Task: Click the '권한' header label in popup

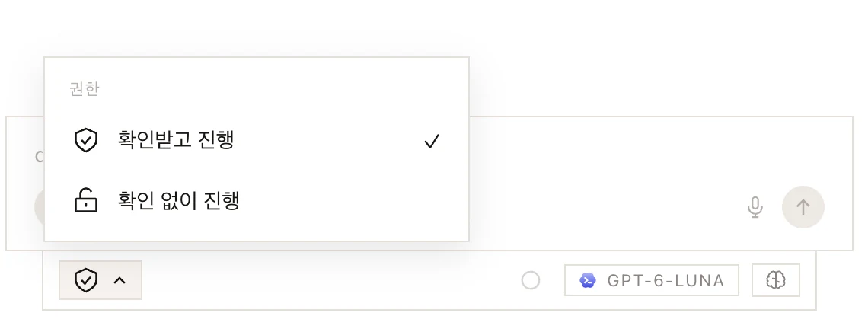Action: pyautogui.click(x=85, y=89)
